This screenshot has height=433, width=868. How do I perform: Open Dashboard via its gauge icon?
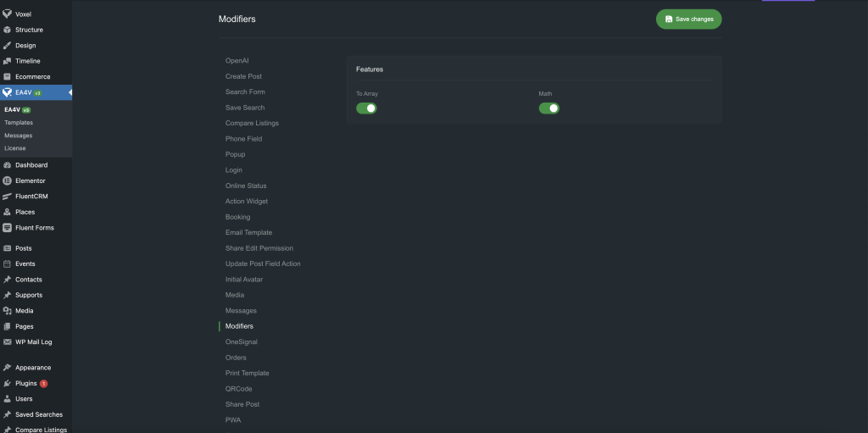click(x=8, y=165)
